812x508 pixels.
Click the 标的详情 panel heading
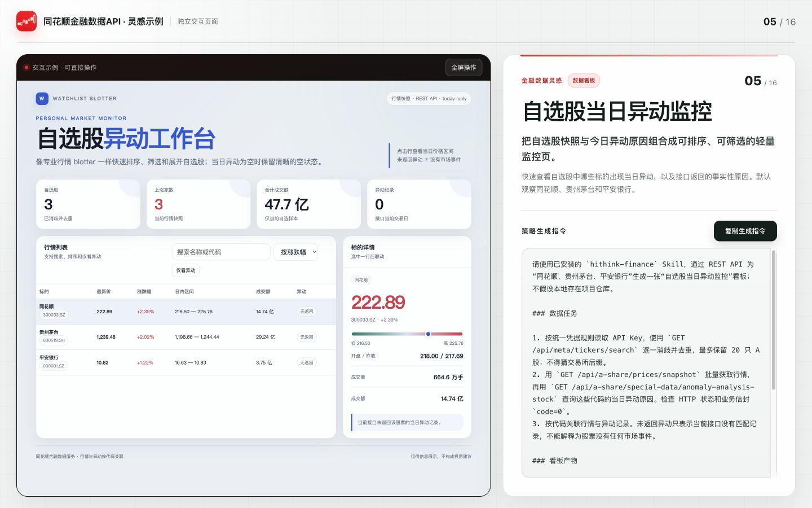point(363,247)
